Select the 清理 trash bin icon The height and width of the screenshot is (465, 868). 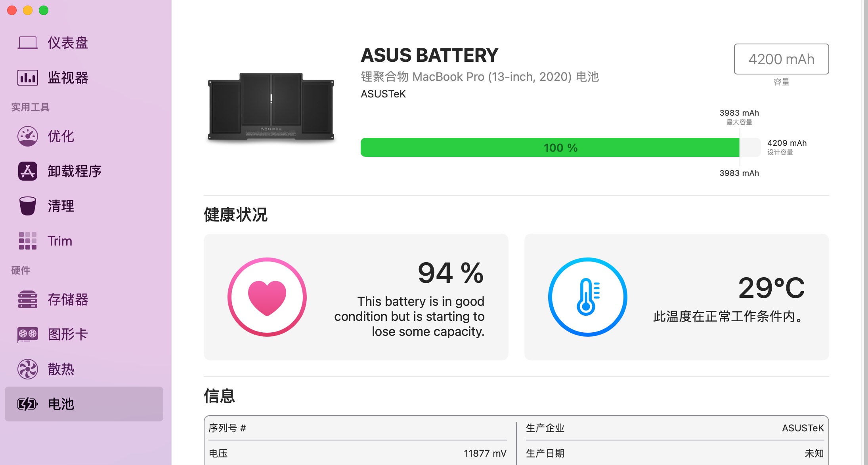(28, 206)
